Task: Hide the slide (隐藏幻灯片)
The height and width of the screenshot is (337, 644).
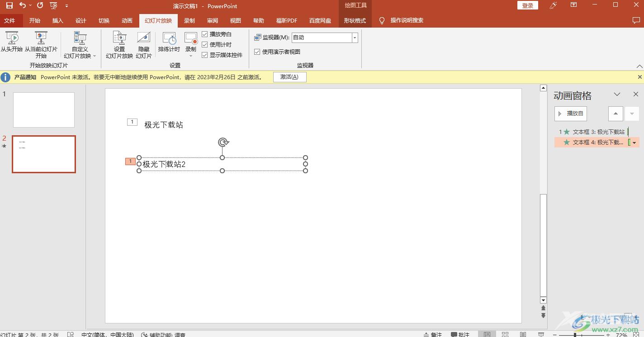Action: pos(144,45)
